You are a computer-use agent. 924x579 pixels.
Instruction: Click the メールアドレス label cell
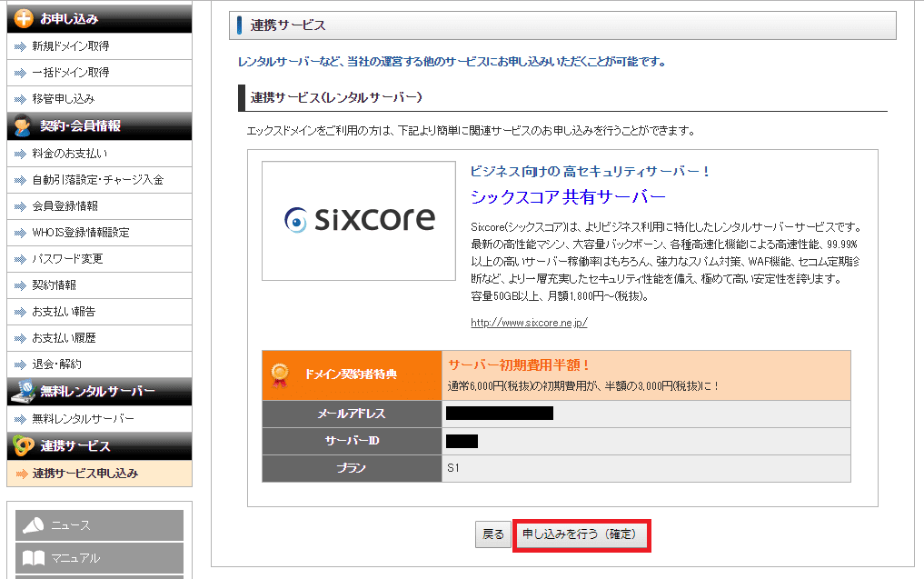coord(352,414)
